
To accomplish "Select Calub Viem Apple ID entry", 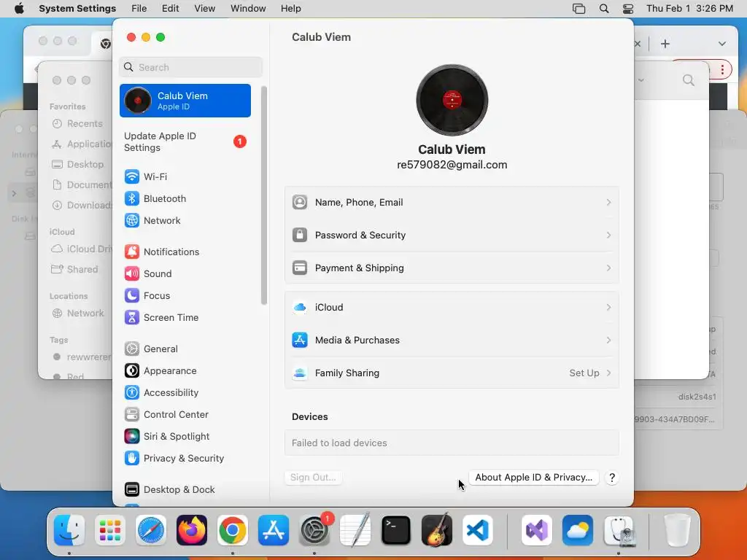I will 185,101.
